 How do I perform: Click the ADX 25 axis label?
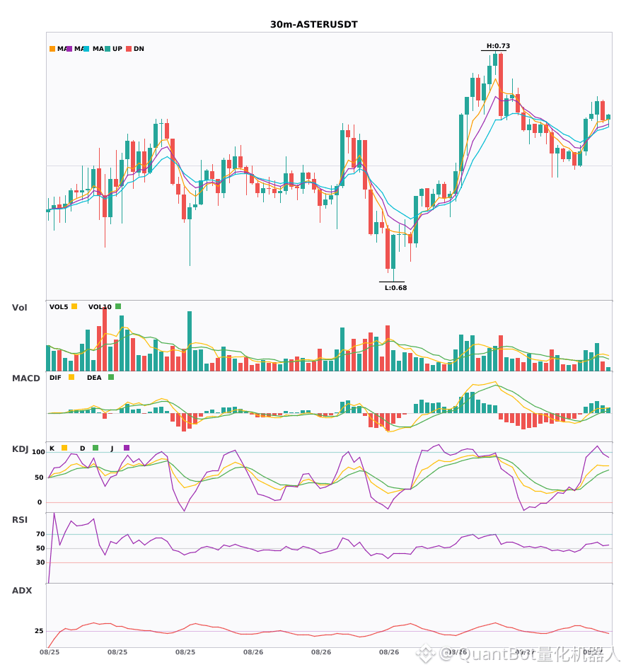39,631
